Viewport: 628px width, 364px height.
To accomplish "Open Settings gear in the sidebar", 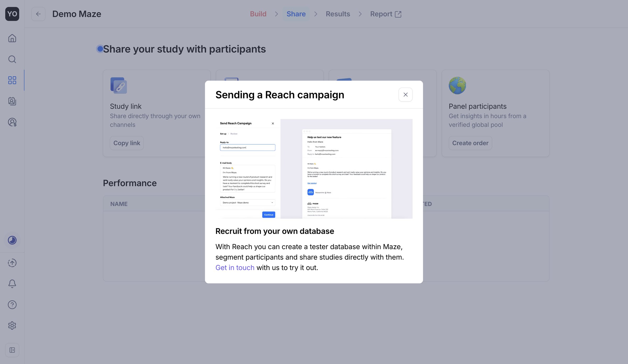I will click(x=12, y=326).
